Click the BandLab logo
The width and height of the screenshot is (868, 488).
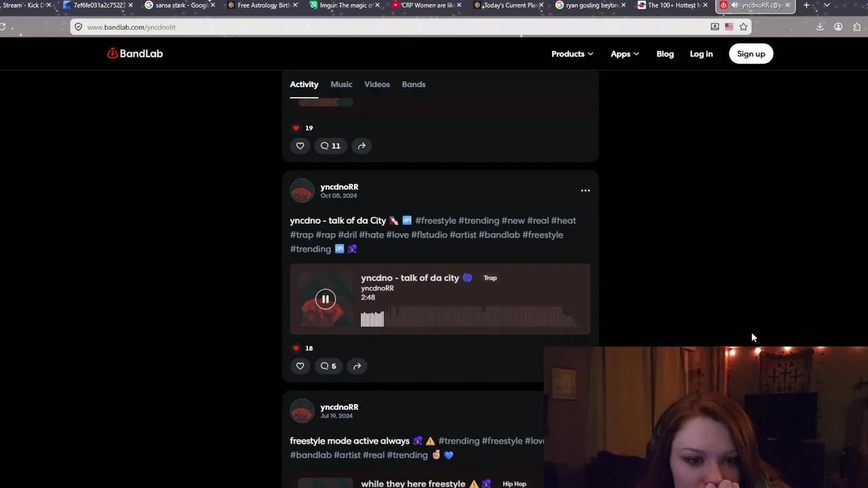135,54
